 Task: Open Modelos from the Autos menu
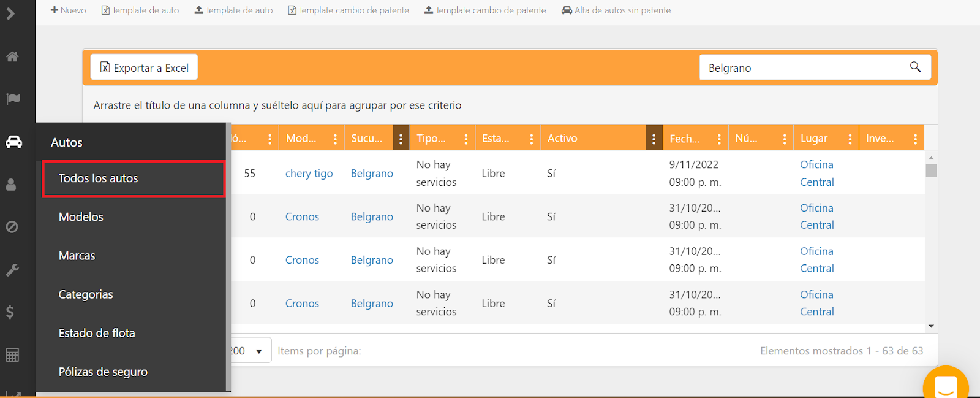click(x=81, y=217)
